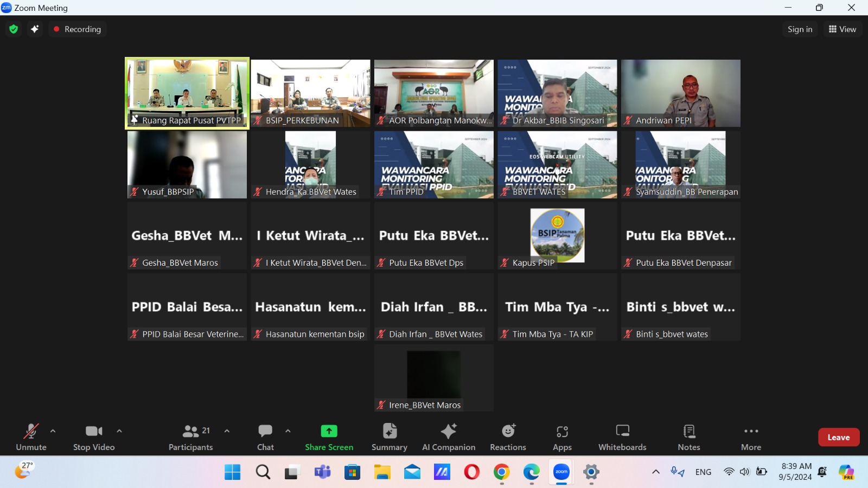Click the Putu Eka BBVet Denpasar label
The width and height of the screenshot is (868, 488).
tap(684, 263)
